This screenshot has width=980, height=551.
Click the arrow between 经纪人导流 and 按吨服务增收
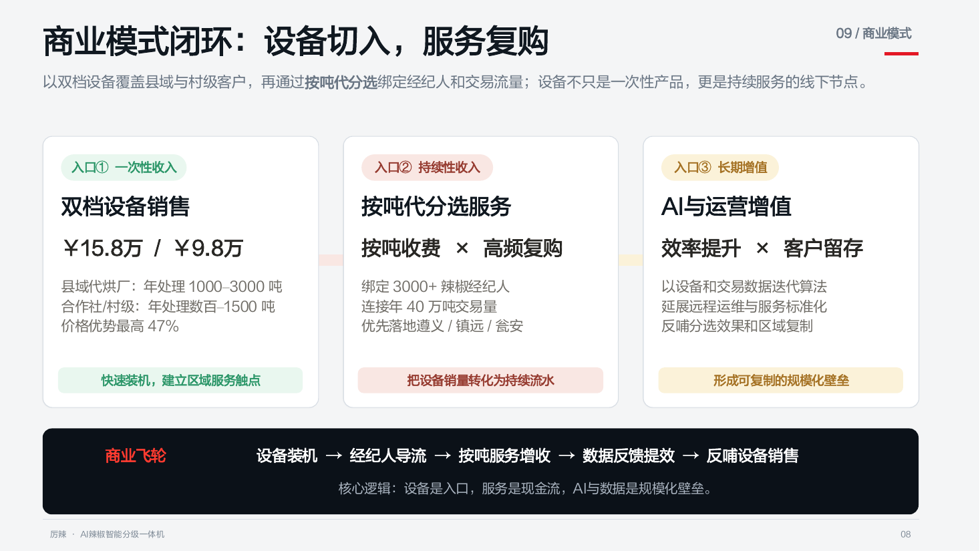tap(442, 456)
